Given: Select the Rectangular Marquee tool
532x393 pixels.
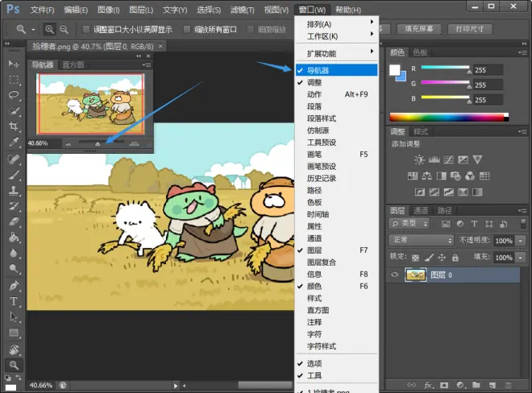Looking at the screenshot, I should [14, 80].
